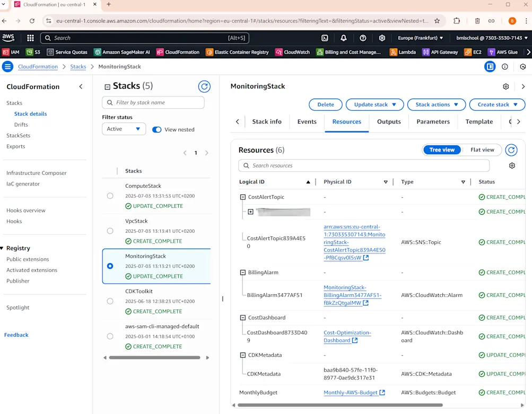The image size is (532, 414).
Task: Collapse the BillingAlarm tree item
Action: click(241, 272)
